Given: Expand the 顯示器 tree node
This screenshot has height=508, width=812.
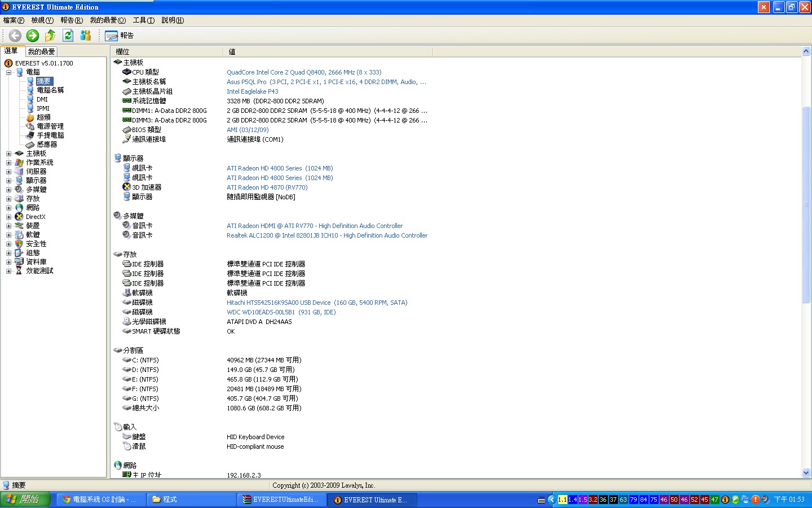Looking at the screenshot, I should tap(8, 181).
